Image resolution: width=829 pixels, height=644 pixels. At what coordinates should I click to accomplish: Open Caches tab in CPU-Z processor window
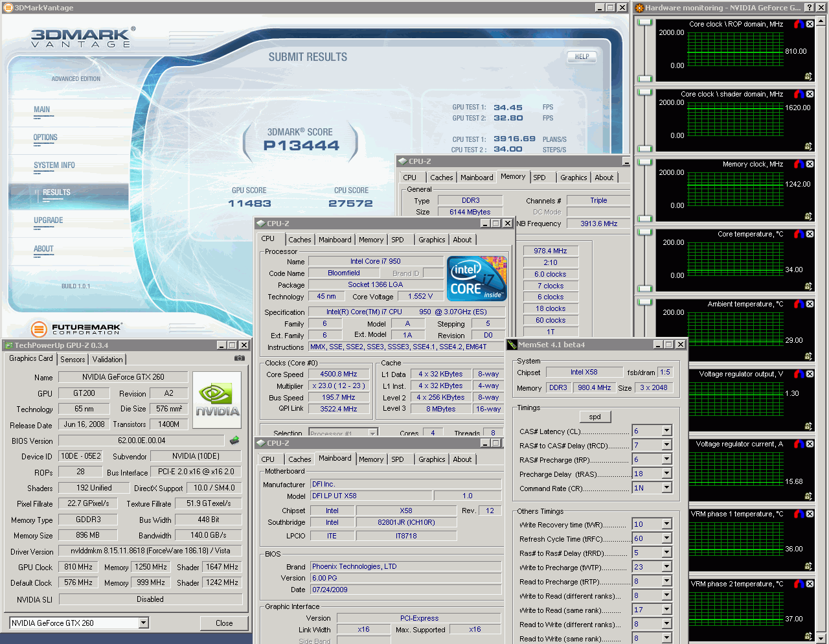[x=300, y=240]
